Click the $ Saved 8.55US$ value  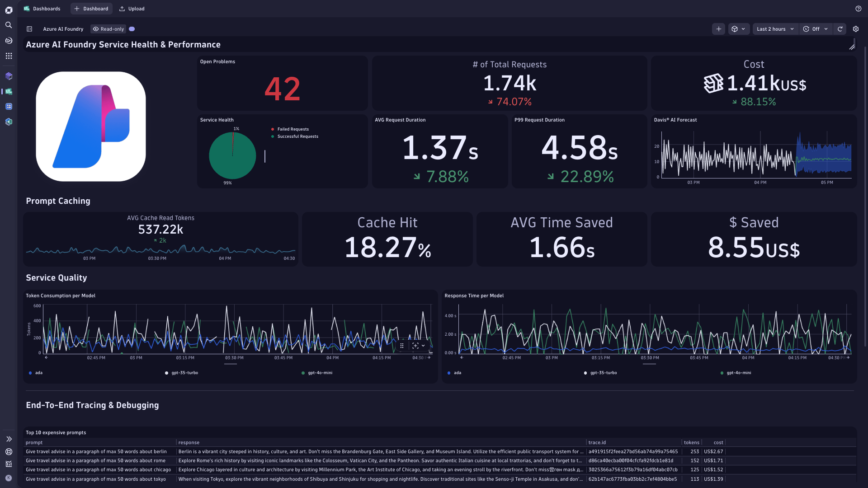pos(754,247)
